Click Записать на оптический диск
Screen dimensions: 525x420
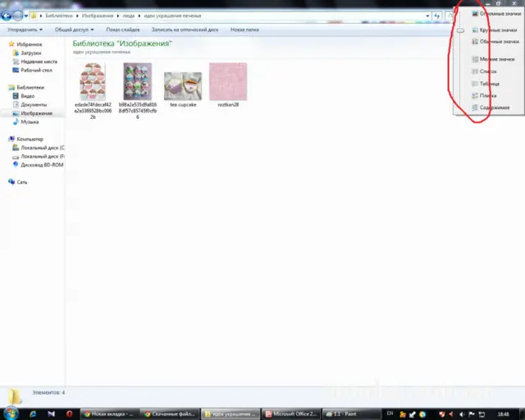click(x=185, y=30)
